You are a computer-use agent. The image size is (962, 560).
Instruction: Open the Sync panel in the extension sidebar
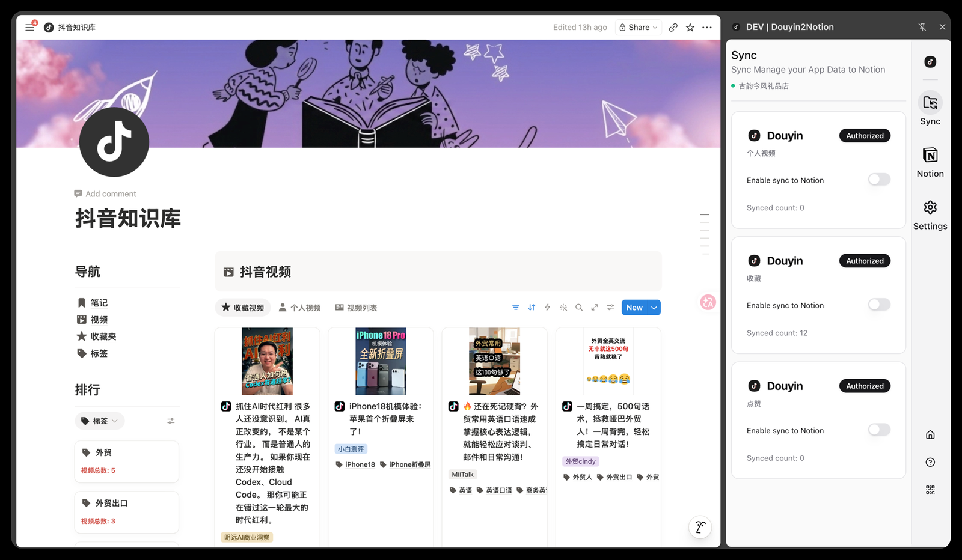pyautogui.click(x=930, y=109)
